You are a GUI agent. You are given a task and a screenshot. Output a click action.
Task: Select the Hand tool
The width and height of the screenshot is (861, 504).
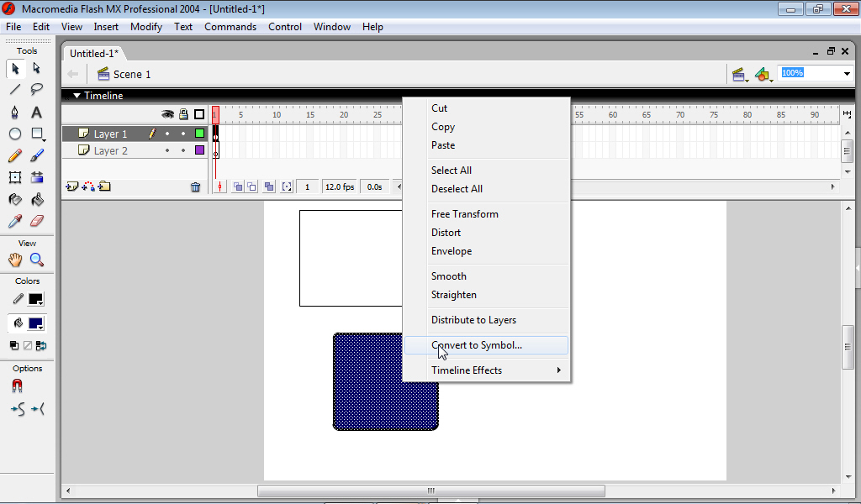click(x=15, y=260)
